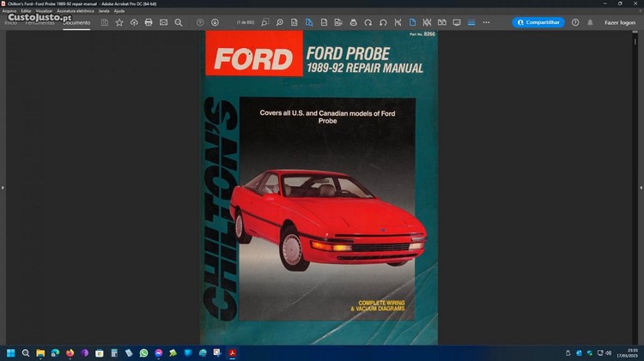Print the document using printer icon
Screen dimensions: 644x361
tap(149, 22)
